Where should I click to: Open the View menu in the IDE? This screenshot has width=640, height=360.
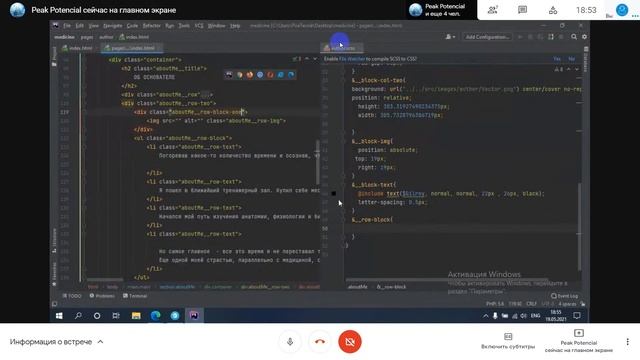(x=93, y=26)
